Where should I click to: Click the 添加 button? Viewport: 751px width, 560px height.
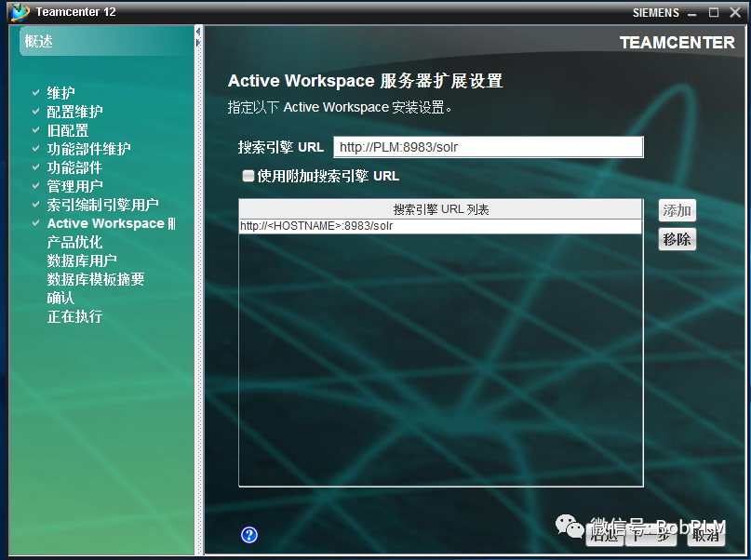[677, 210]
